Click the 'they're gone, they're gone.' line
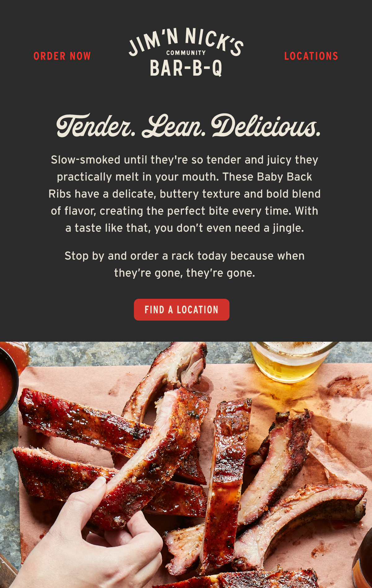The image size is (372, 588). 184,273
